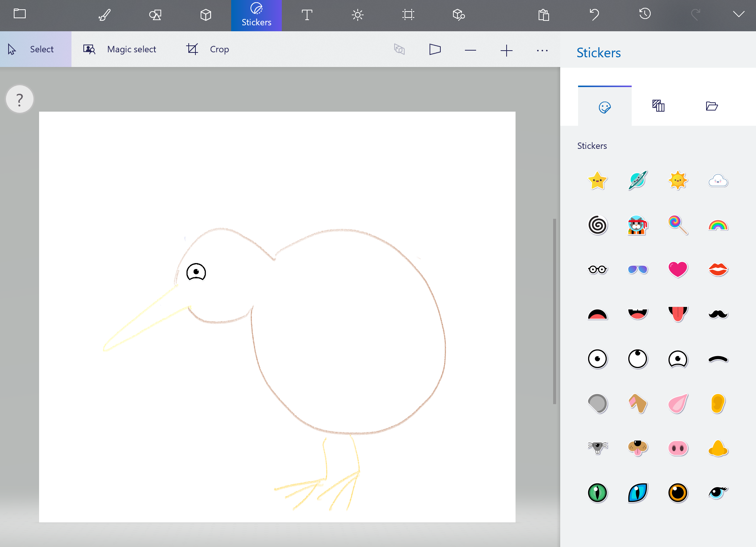The width and height of the screenshot is (756, 547).
Task: Open the three-dots more options
Action: click(x=542, y=50)
